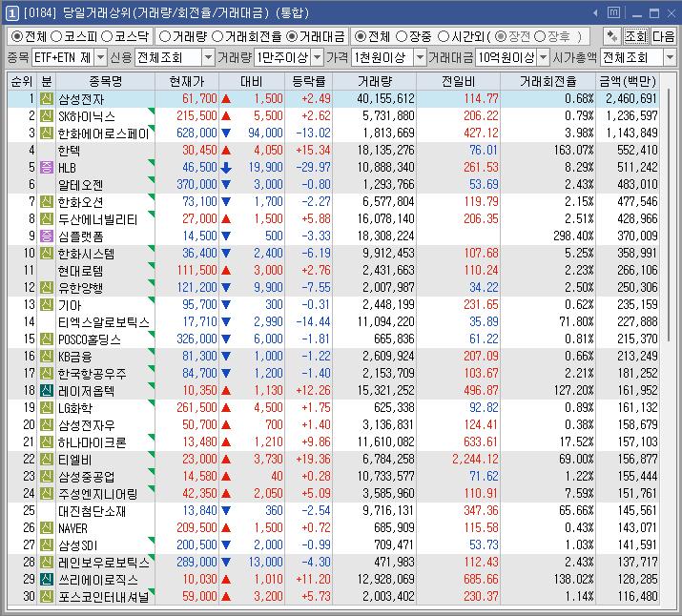
Task: Click the 종목명 column header
Action: pyautogui.click(x=106, y=81)
